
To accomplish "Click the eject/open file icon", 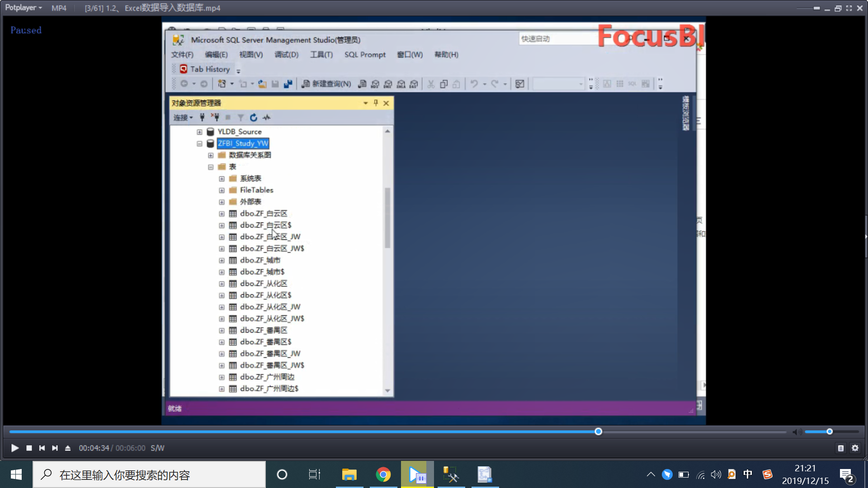I will tap(68, 448).
